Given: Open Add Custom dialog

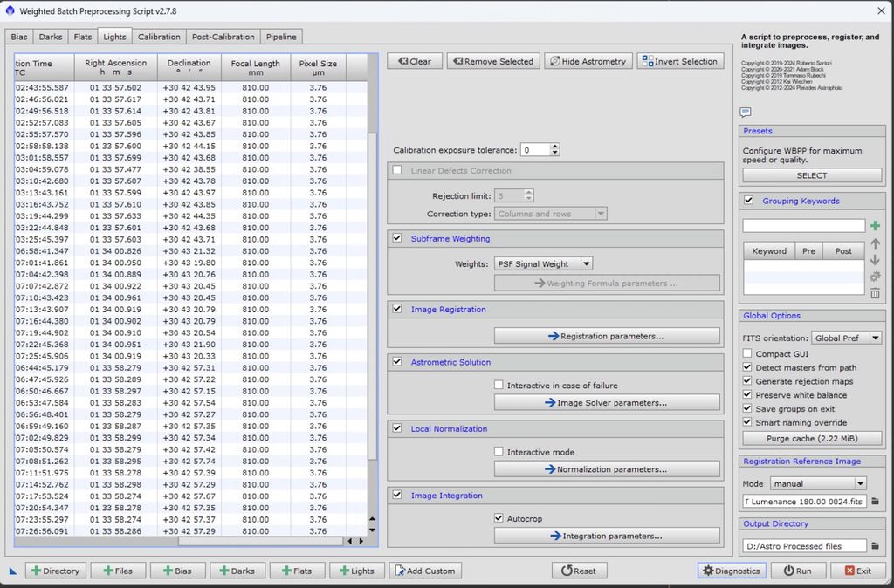Looking at the screenshot, I should point(425,571).
